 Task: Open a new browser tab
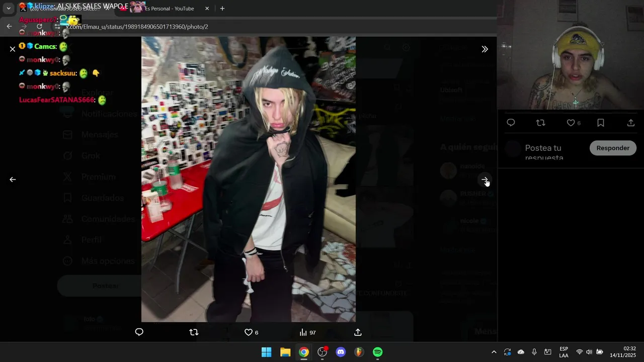point(222,9)
